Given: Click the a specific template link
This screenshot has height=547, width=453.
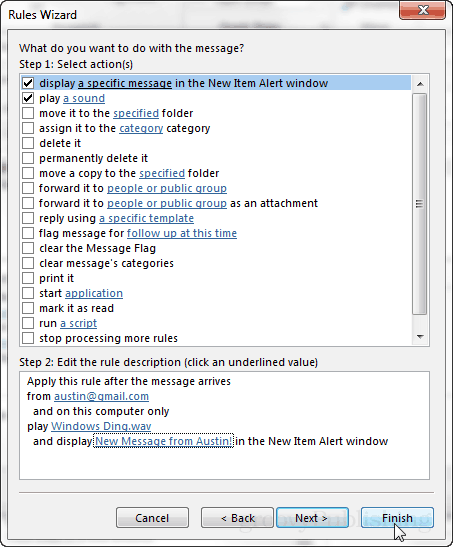Looking at the screenshot, I should 146,218.
